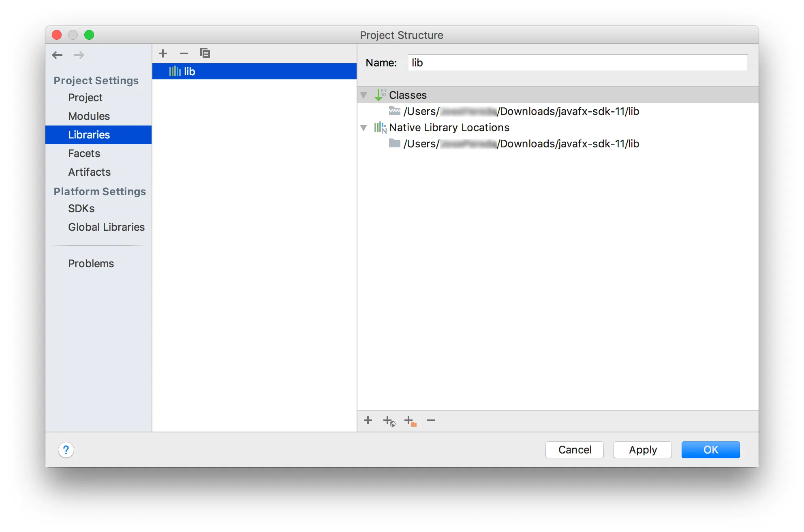Click the forward navigation arrow
The width and height of the screenshot is (804, 532).
[79, 55]
